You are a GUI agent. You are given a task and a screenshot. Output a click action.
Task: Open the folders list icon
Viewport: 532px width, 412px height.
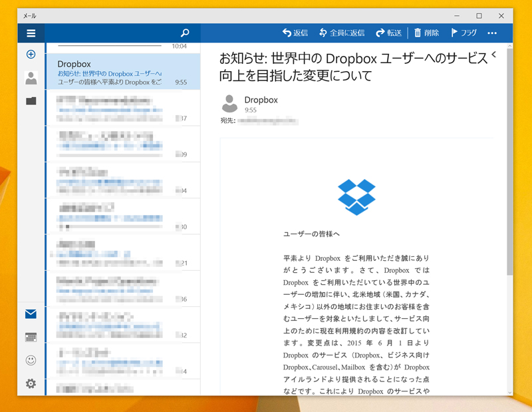click(x=31, y=101)
